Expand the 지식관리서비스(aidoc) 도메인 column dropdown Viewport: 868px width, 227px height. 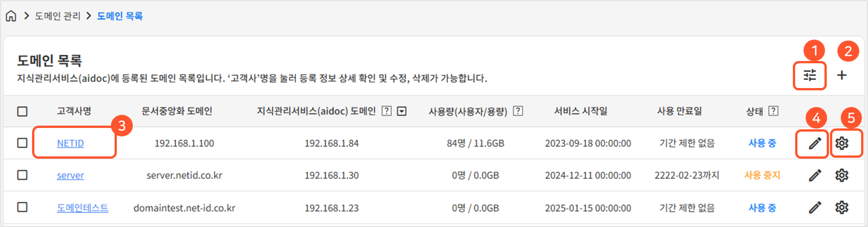402,111
